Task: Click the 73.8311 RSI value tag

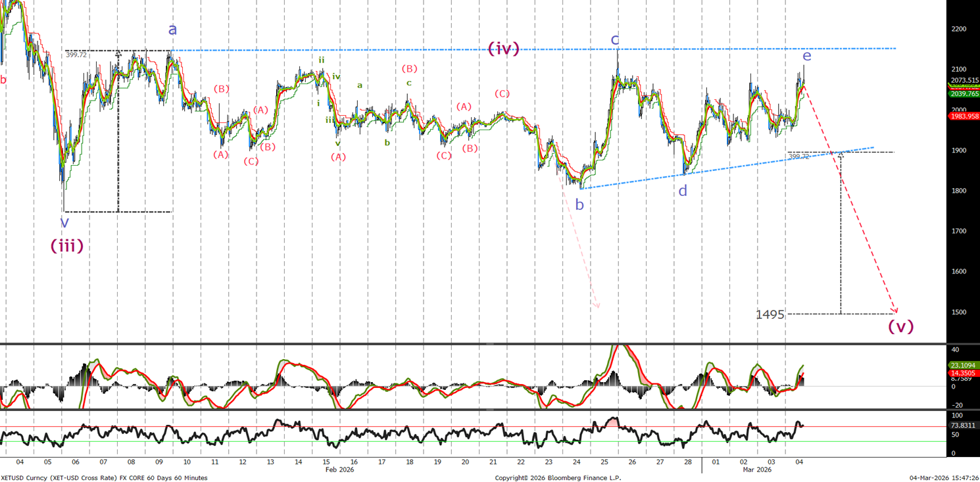Action: (963, 425)
